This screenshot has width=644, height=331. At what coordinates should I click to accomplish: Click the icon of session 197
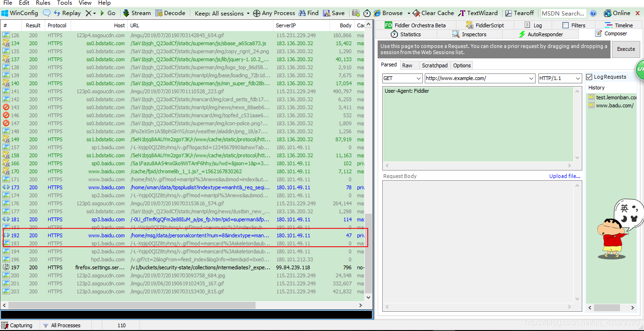6,267
